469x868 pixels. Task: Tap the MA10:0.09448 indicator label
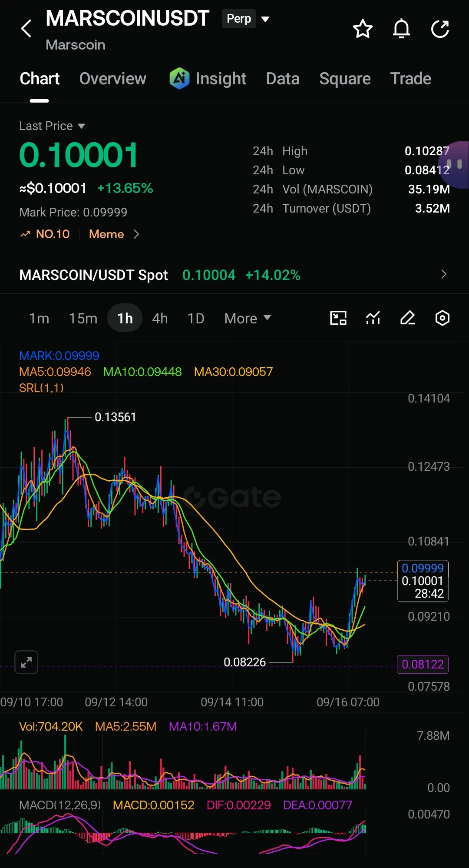click(142, 372)
